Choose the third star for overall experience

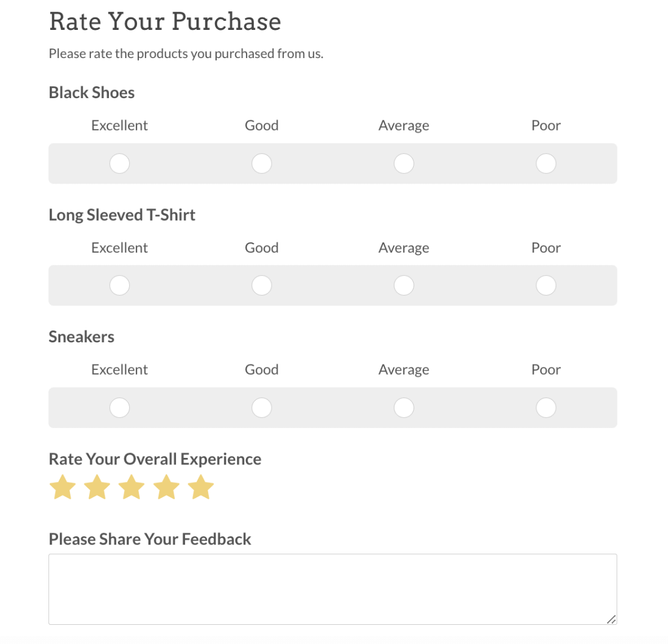click(x=132, y=487)
